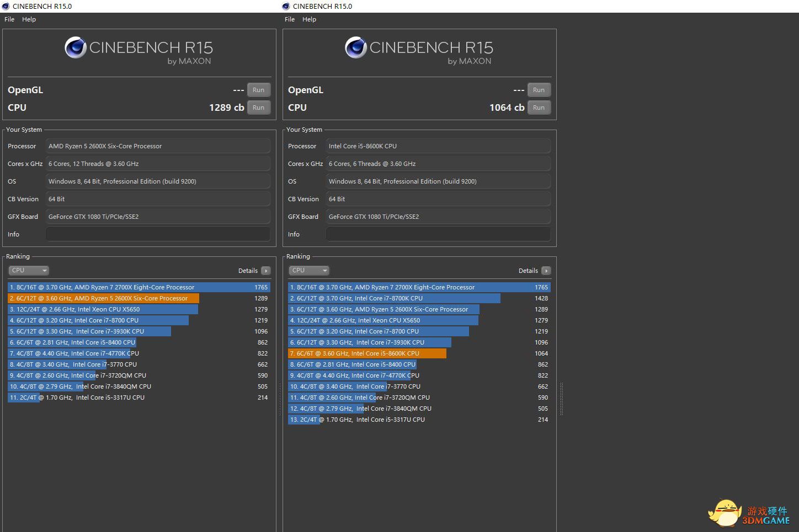Click 6 Cores, 12 Threads field
The width and height of the screenshot is (799, 532).
pyautogui.click(x=158, y=164)
